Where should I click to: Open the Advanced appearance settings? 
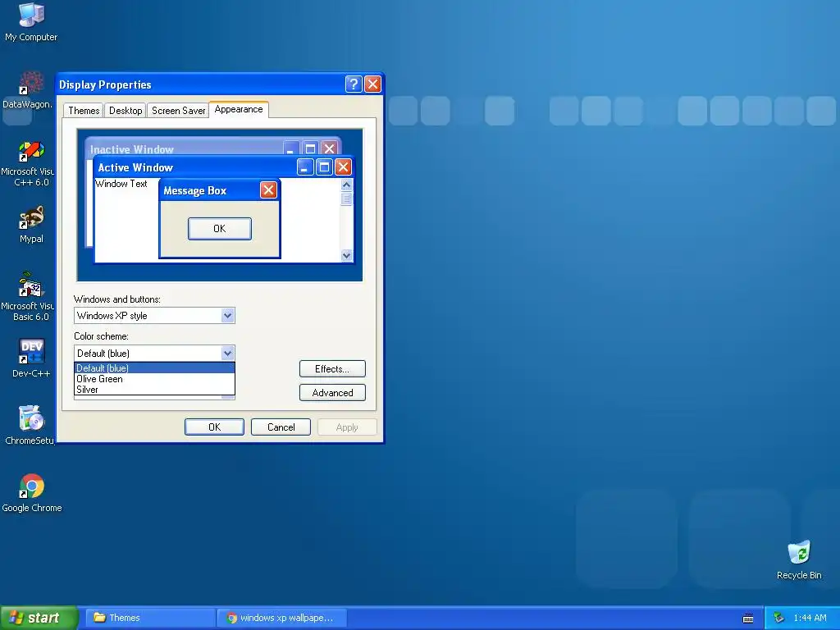332,393
